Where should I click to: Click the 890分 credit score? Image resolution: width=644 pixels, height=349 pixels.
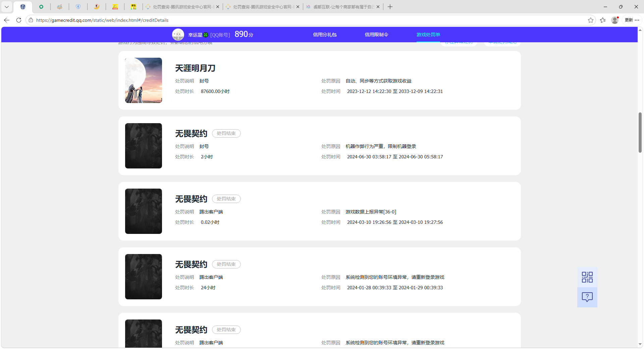244,34
